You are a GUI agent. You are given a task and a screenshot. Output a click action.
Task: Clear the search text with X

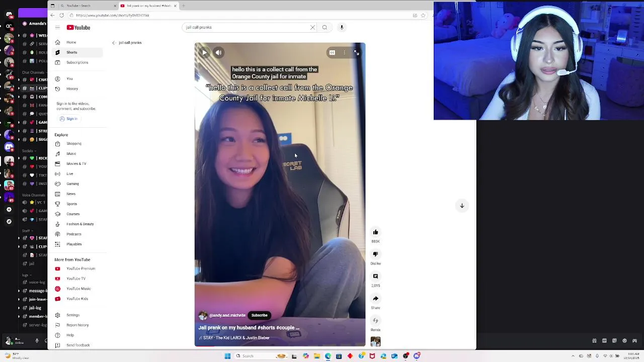coord(312,28)
